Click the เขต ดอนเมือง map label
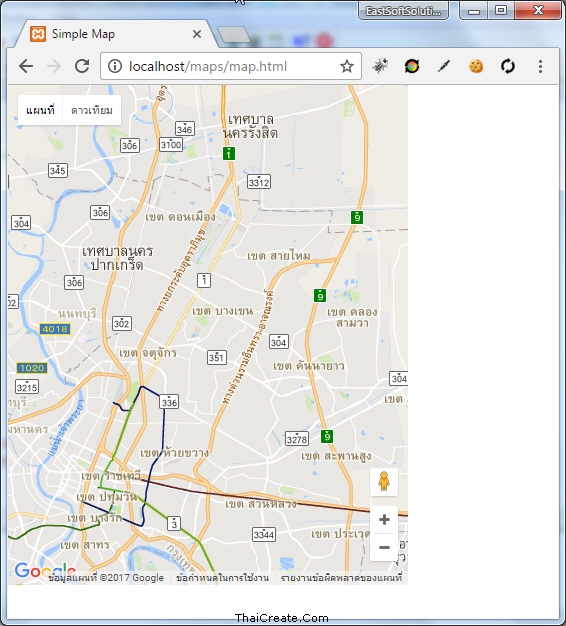Screen dimensions: 566x626 (x=180, y=217)
